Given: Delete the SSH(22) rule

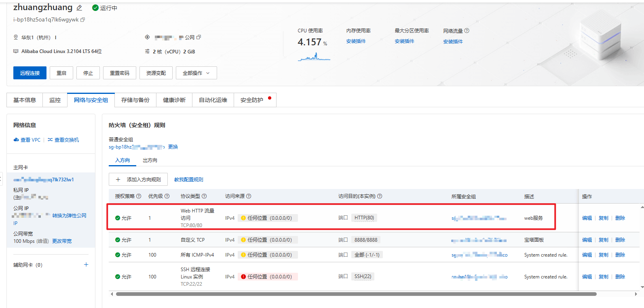Looking at the screenshot, I should pos(620,277).
